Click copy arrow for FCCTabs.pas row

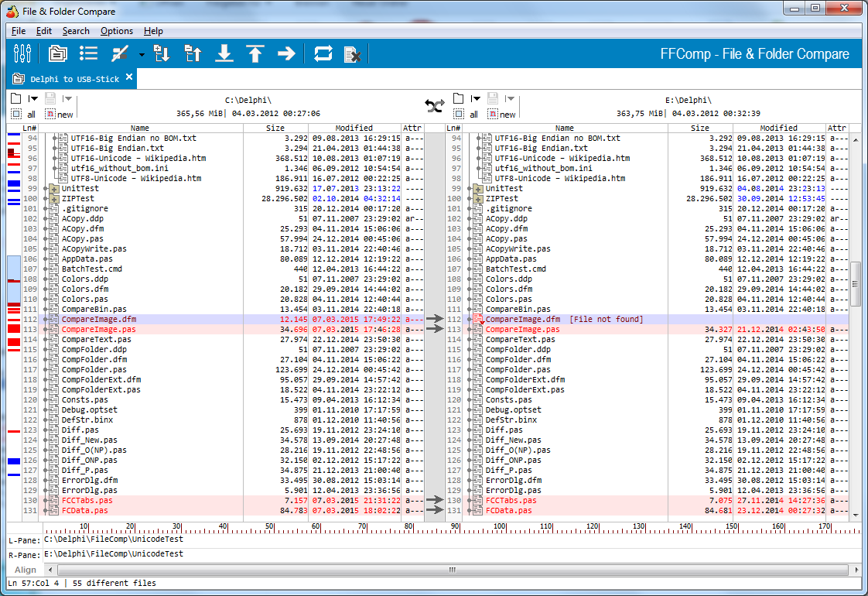click(435, 500)
